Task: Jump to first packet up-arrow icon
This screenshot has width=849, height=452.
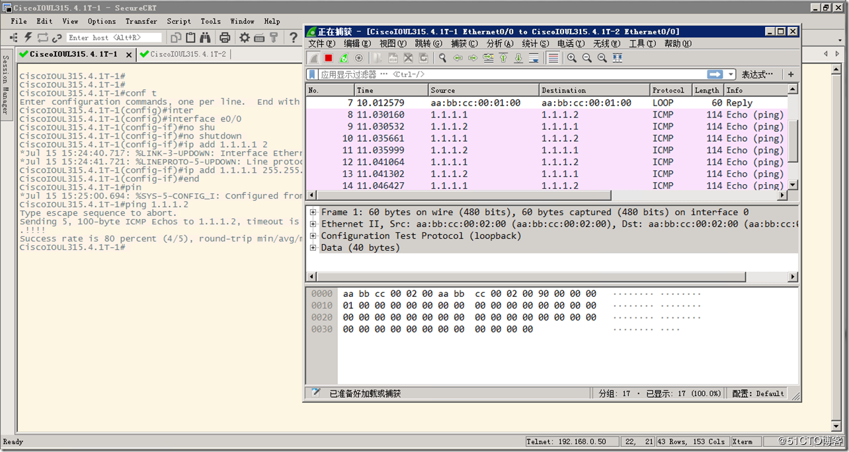Action: tap(504, 58)
